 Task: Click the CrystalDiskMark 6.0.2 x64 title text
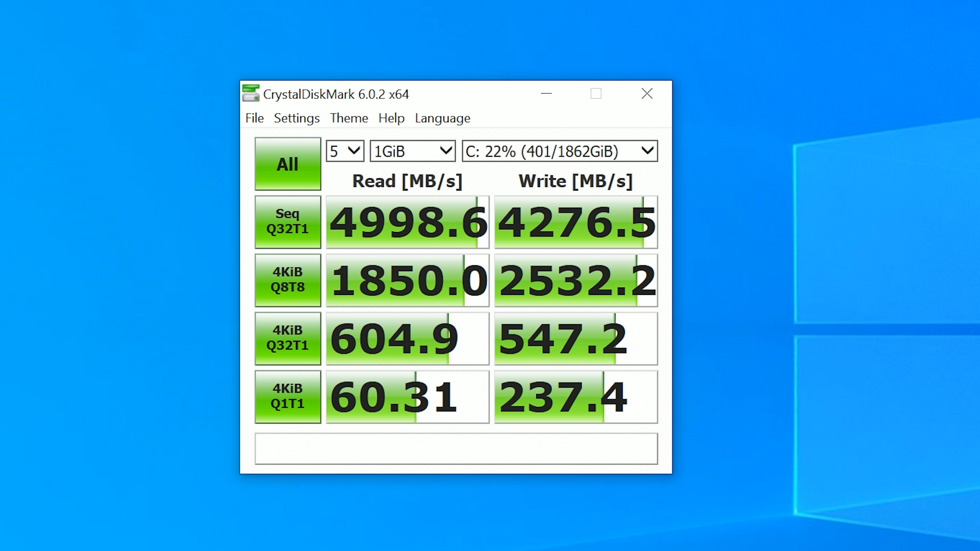(x=336, y=94)
